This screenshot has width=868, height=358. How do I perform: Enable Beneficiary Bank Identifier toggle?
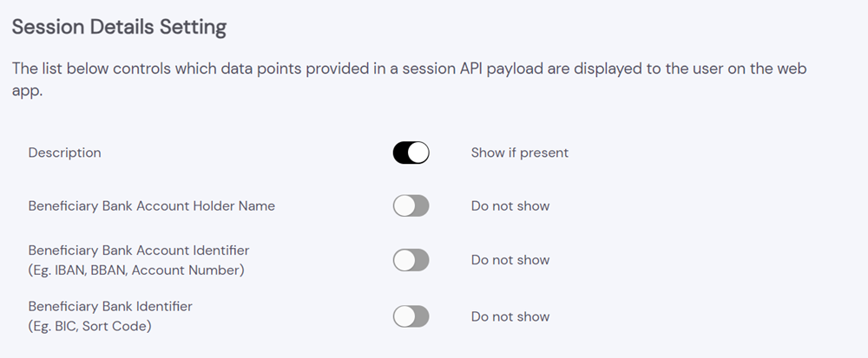coord(411,316)
